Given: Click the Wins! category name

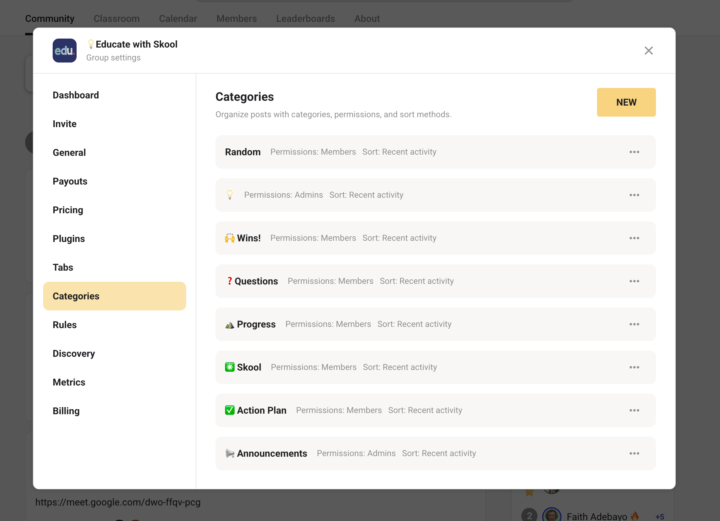Looking at the screenshot, I should pyautogui.click(x=248, y=238).
